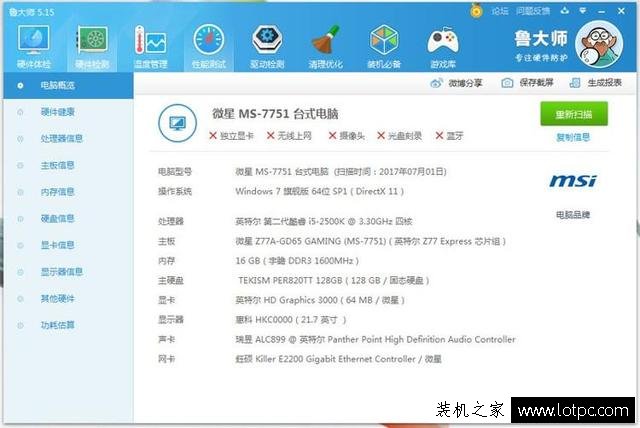
Task: Click the Z77A-GD65 GAMING motherboard value
Action: (371, 242)
